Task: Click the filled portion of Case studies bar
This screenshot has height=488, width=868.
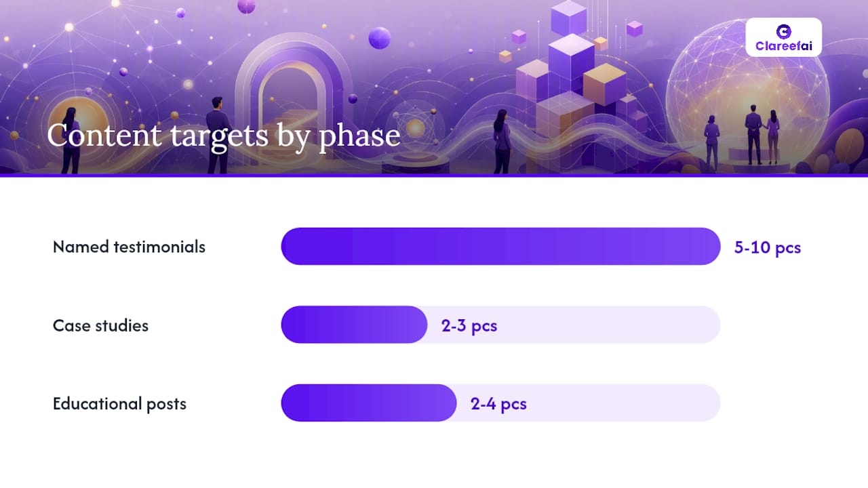Action: click(x=354, y=325)
